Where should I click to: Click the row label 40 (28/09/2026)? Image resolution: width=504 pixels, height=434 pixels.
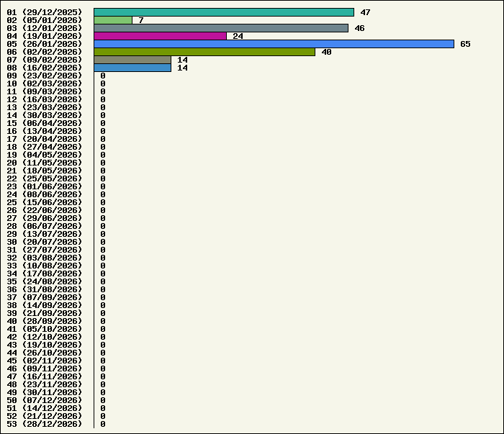pyautogui.click(x=45, y=321)
